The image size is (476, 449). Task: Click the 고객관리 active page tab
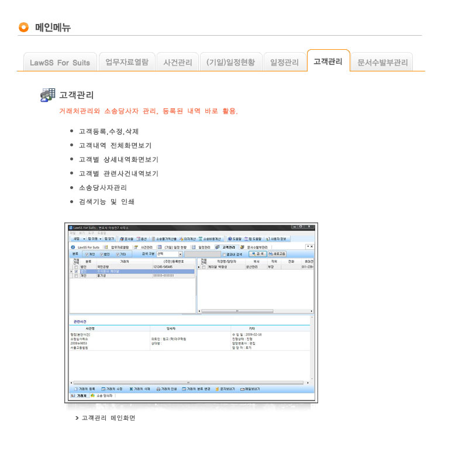coord(328,61)
